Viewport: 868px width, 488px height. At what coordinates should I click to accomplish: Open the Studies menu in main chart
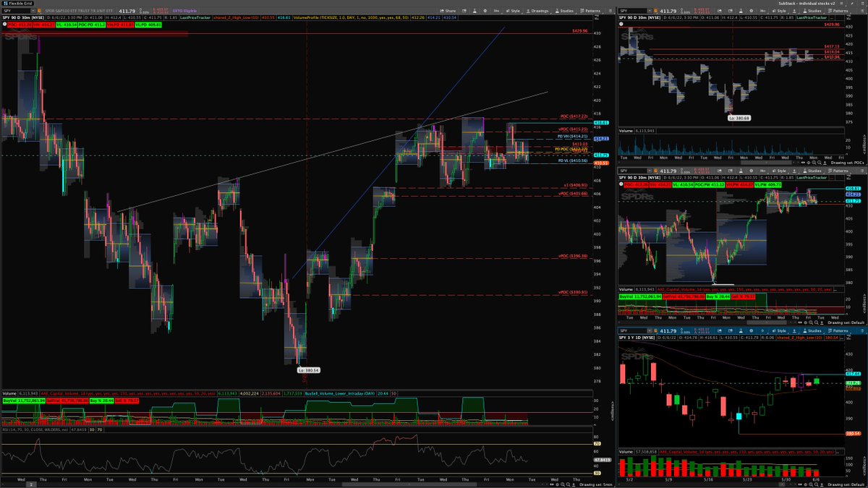pos(564,11)
